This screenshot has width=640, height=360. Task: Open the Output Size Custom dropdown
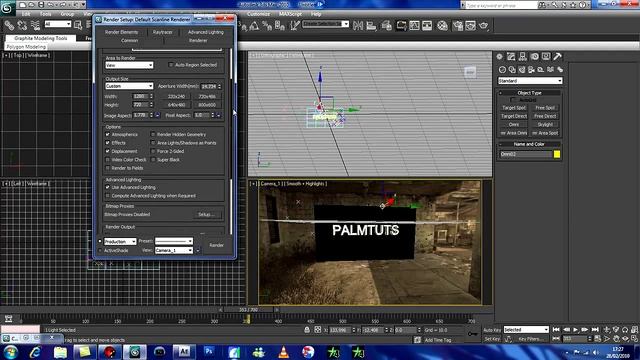point(129,86)
